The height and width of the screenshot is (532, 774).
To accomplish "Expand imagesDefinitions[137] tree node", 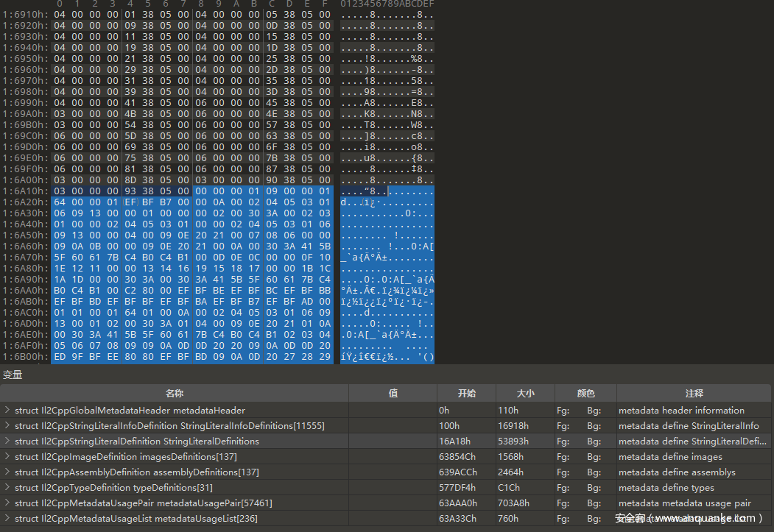I will coord(7,457).
